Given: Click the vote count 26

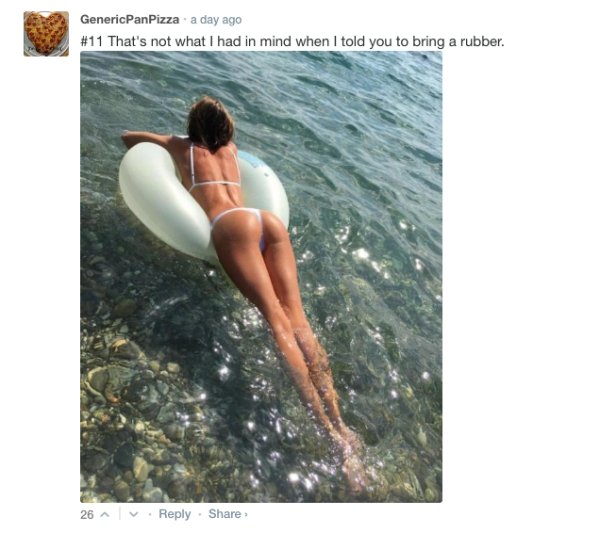Looking at the screenshot, I should coord(87,515).
